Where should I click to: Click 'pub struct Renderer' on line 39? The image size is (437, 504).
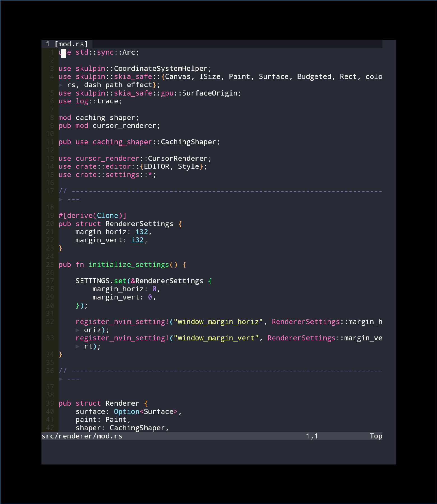(99, 403)
